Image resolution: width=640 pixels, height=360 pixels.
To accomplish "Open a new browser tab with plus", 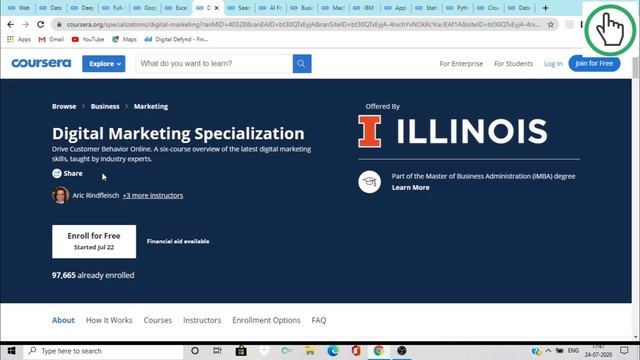I will coord(545,8).
